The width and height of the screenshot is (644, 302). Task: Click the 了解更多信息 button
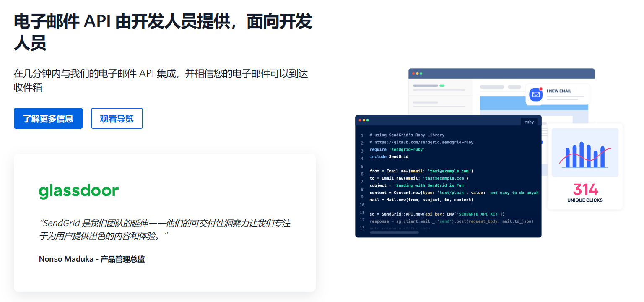click(48, 118)
